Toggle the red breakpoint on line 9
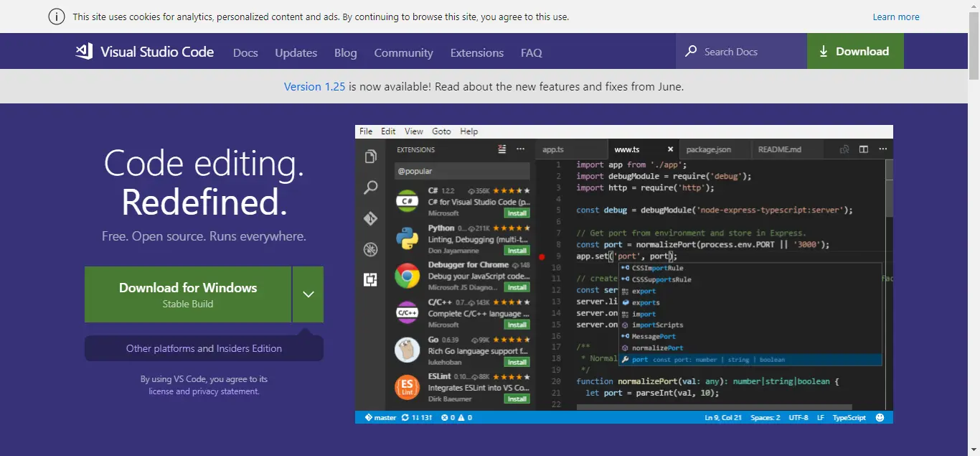Image resolution: width=980 pixels, height=456 pixels. [x=542, y=256]
